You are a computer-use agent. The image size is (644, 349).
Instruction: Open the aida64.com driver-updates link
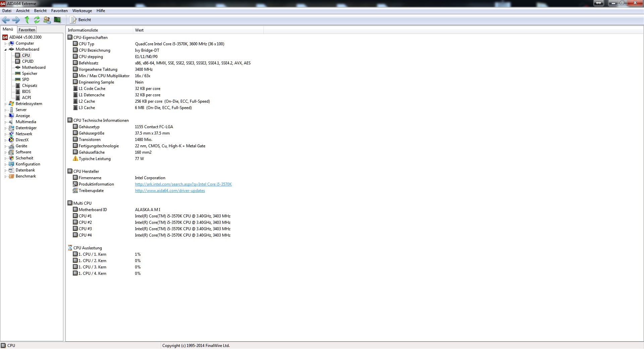pyautogui.click(x=170, y=191)
